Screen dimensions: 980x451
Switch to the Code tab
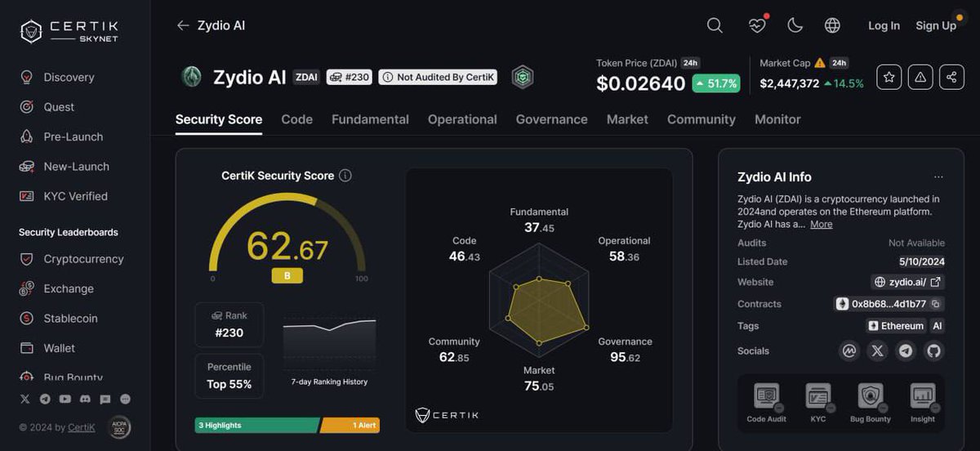coord(297,119)
